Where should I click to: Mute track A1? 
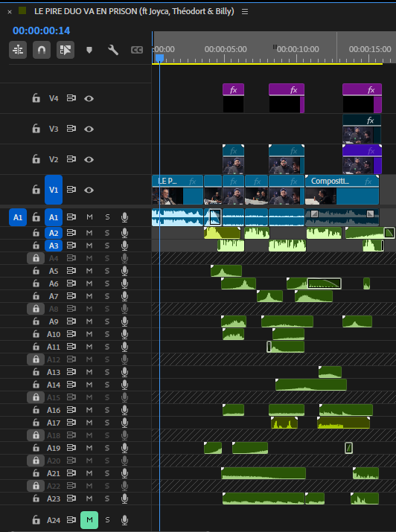click(x=89, y=217)
